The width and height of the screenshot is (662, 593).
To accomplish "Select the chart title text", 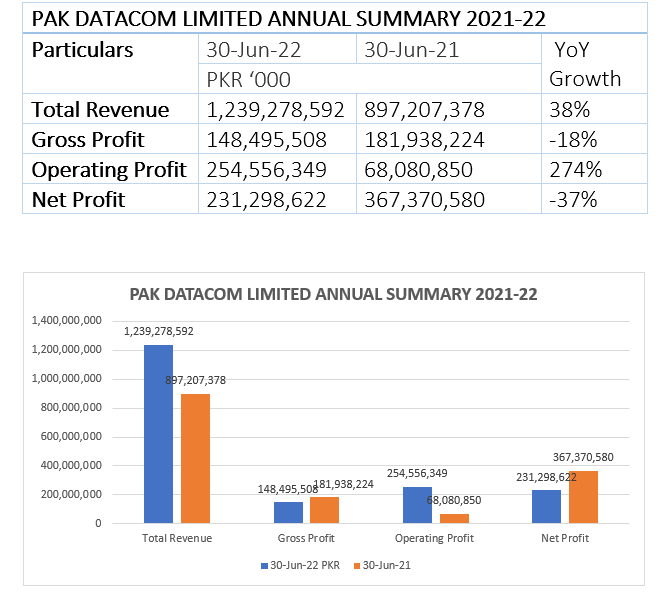I will tap(333, 294).
